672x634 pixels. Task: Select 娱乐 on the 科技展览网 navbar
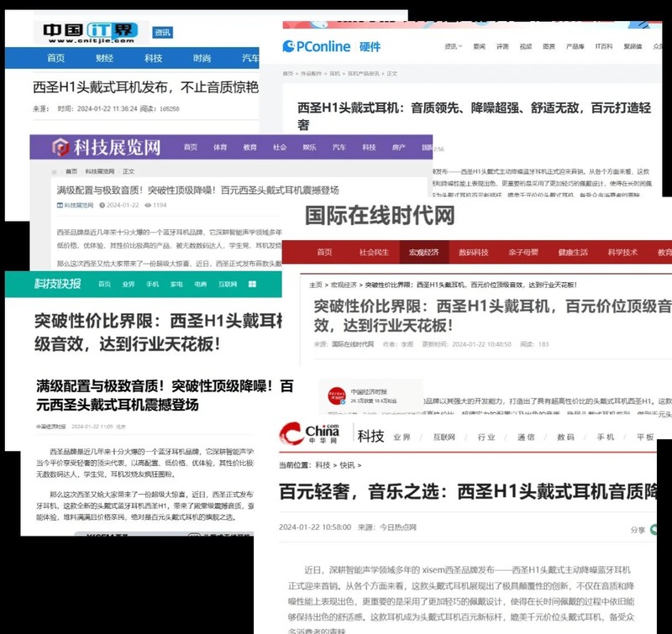pyautogui.click(x=307, y=149)
